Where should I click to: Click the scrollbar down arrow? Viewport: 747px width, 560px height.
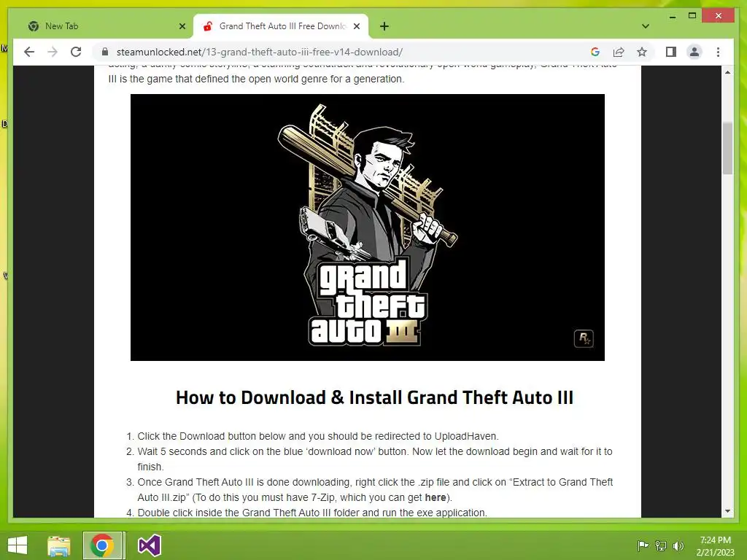pyautogui.click(x=727, y=511)
